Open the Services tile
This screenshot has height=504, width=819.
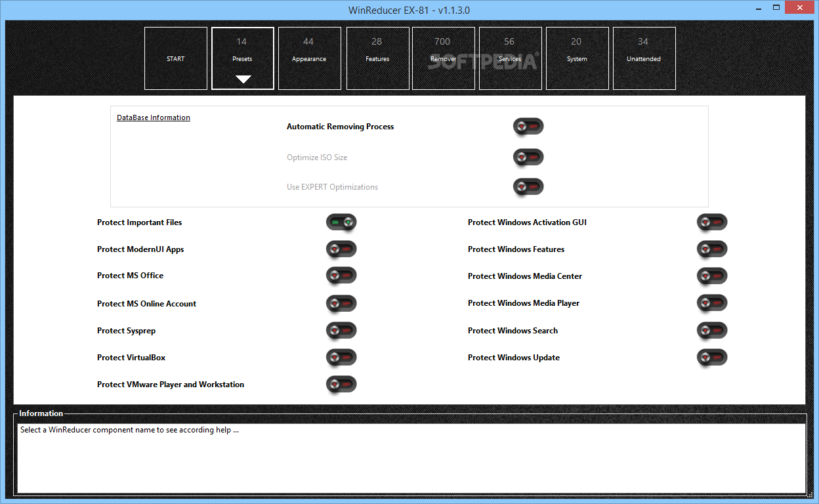[x=511, y=58]
